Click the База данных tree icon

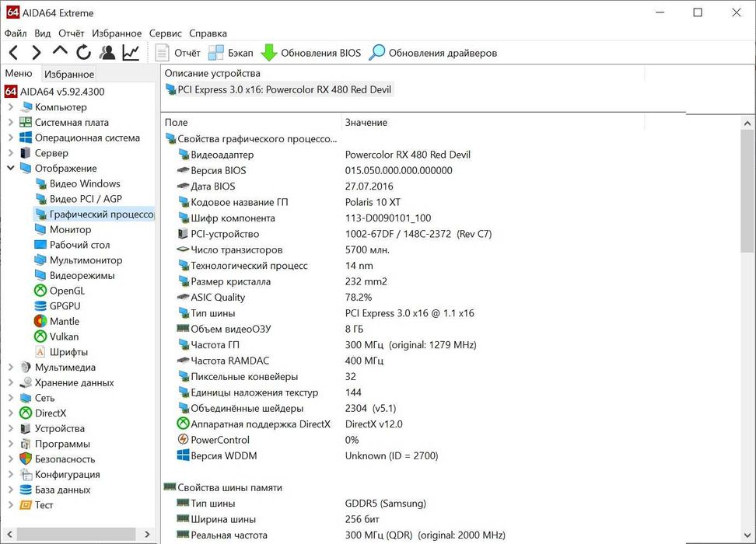click(26, 490)
